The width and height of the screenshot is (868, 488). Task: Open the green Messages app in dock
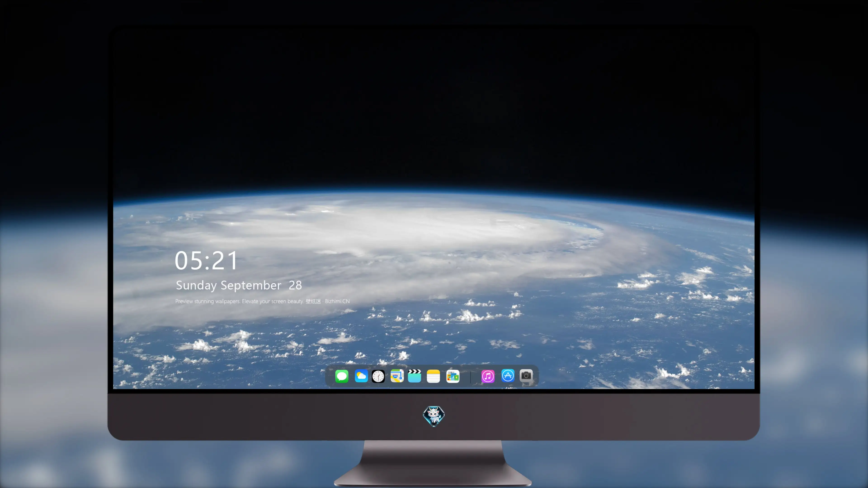342,376
